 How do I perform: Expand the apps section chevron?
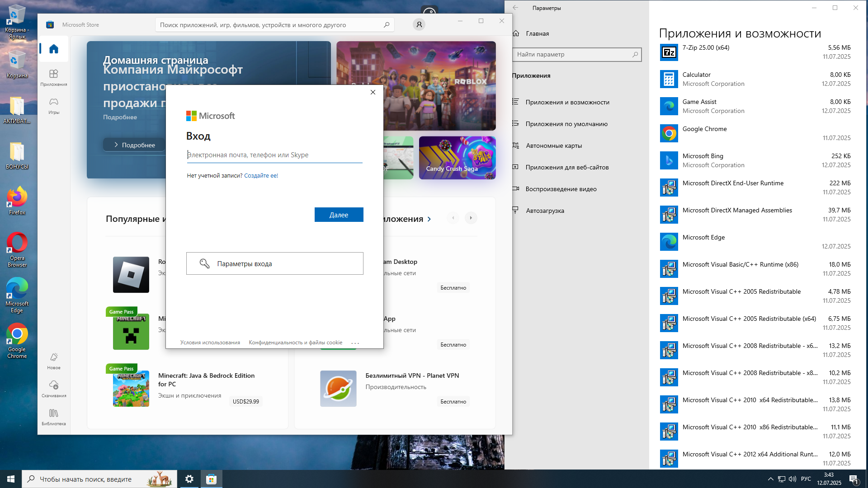click(429, 219)
